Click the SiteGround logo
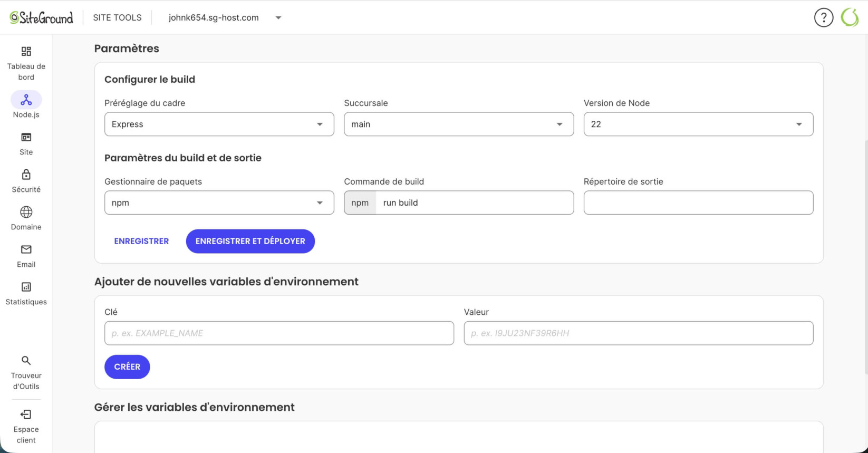This screenshot has width=868, height=453. coord(41,17)
